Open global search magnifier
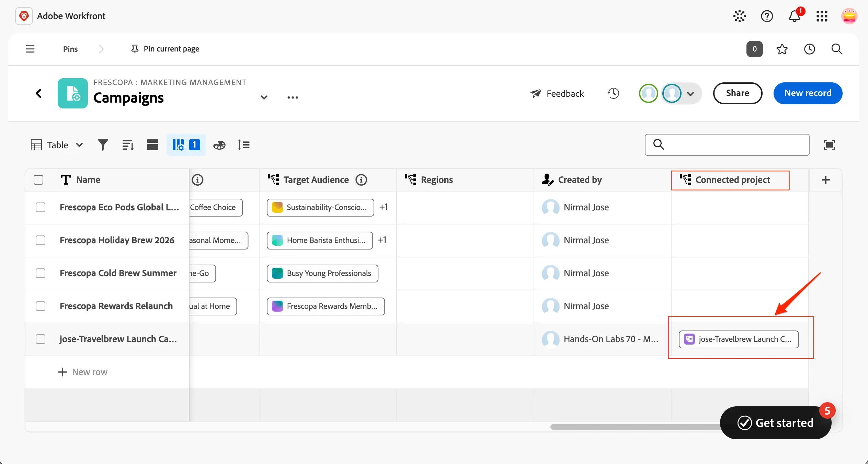868x464 pixels. (837, 49)
